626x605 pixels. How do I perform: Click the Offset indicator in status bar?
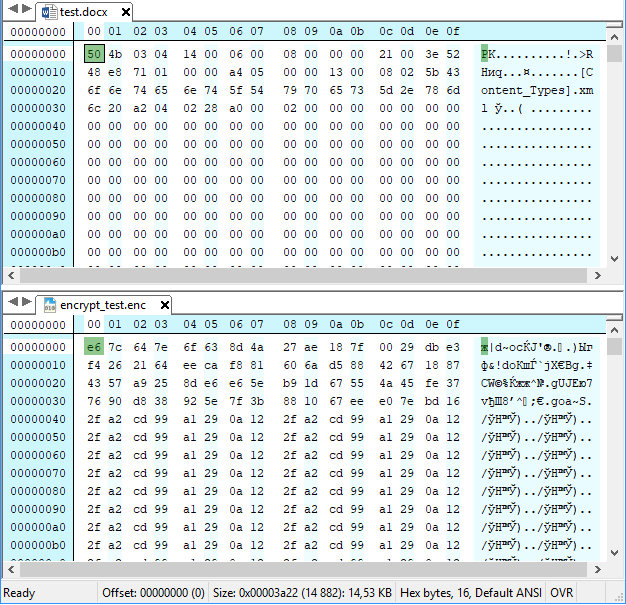click(153, 593)
